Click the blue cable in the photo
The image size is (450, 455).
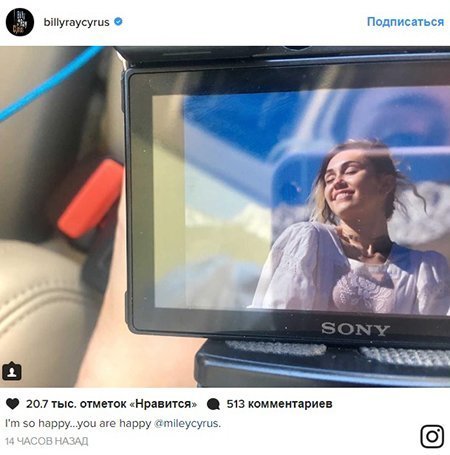[50, 83]
